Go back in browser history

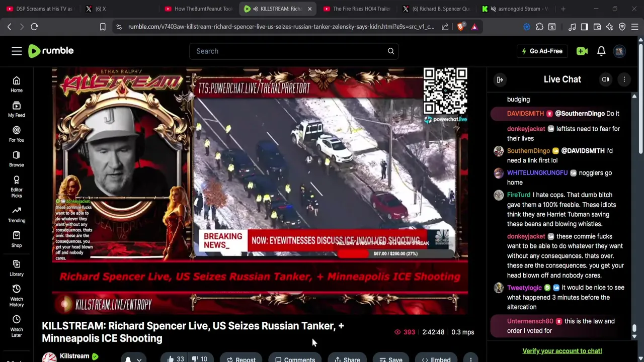9,27
